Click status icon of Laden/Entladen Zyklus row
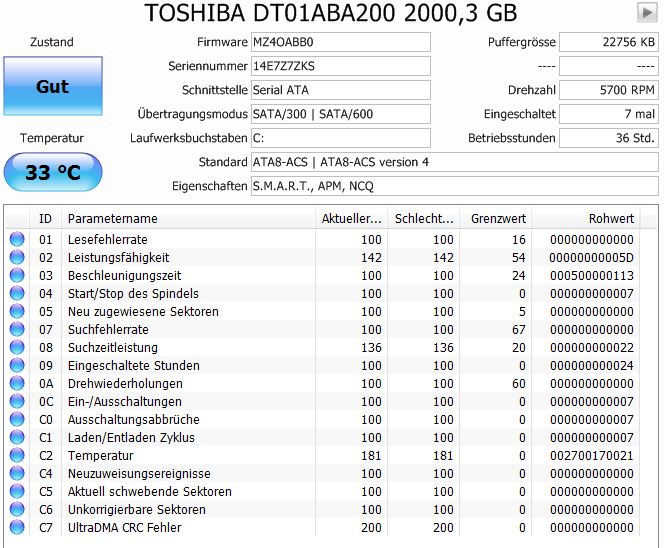Image resolution: width=664 pixels, height=548 pixels. 17,437
